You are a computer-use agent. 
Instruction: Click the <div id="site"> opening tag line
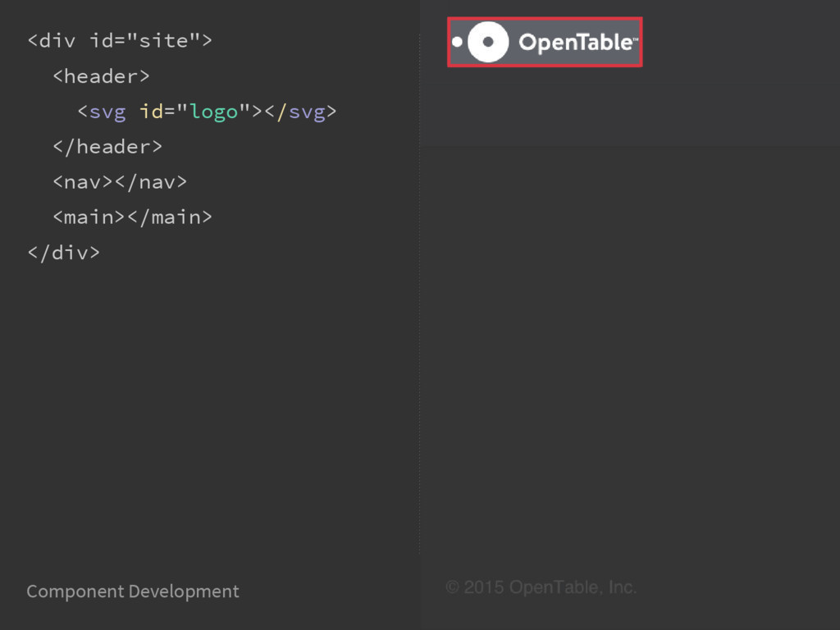pyautogui.click(x=120, y=41)
